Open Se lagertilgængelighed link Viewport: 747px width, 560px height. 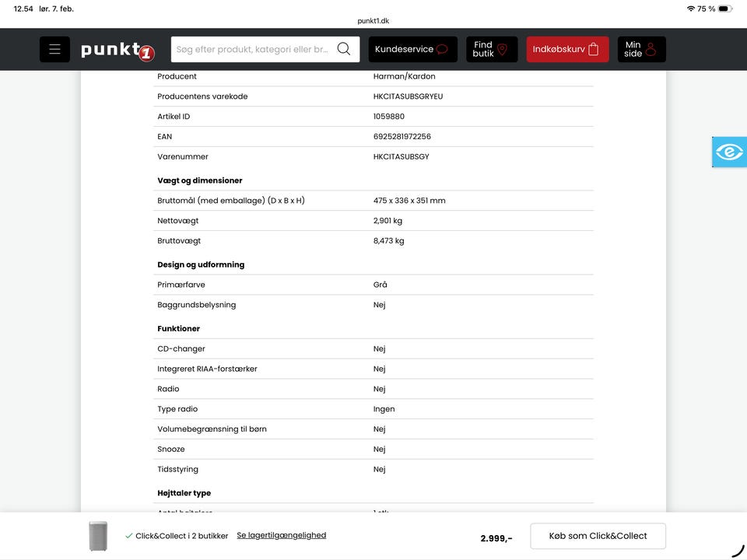pyautogui.click(x=282, y=535)
